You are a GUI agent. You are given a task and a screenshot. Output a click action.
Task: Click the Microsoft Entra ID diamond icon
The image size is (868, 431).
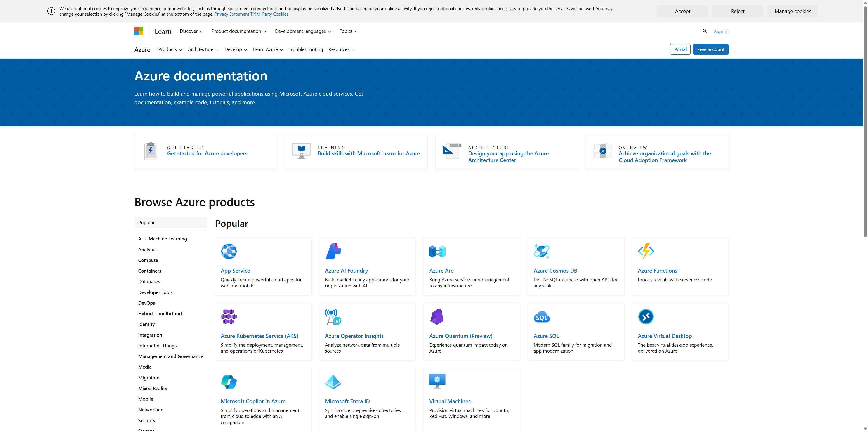pyautogui.click(x=333, y=382)
